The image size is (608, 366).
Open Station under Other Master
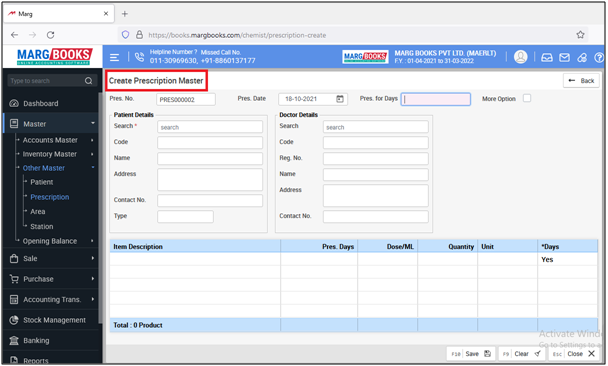point(41,226)
